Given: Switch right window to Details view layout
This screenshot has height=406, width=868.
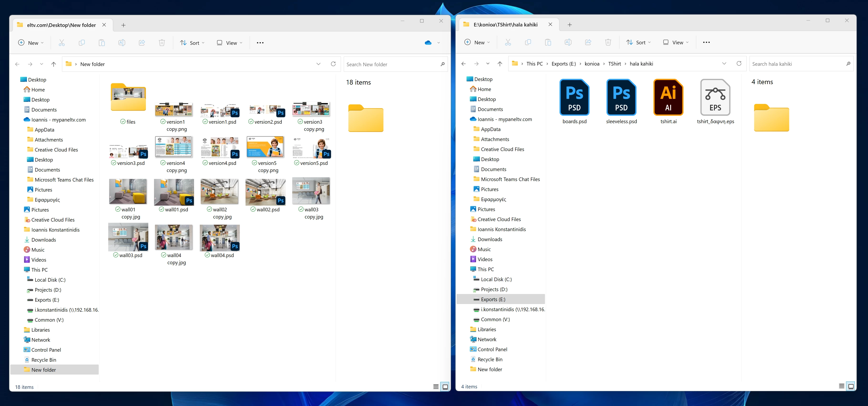Looking at the screenshot, I should (x=841, y=386).
